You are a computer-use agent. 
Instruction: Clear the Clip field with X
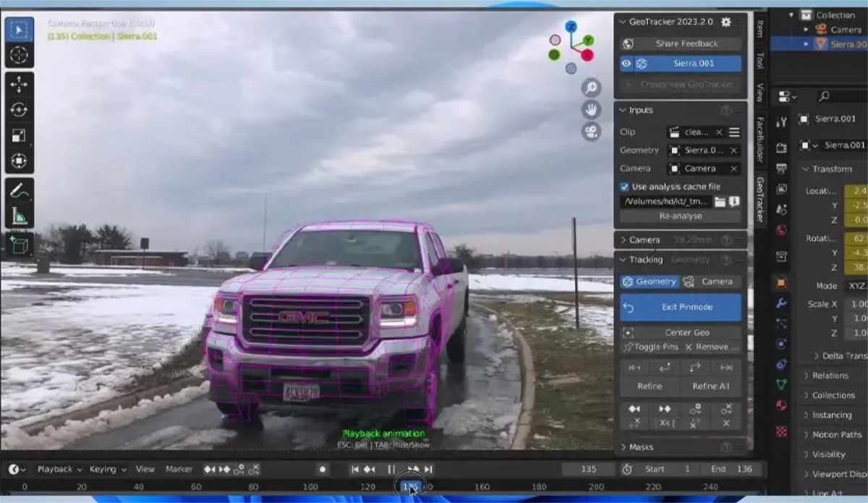coord(719,132)
